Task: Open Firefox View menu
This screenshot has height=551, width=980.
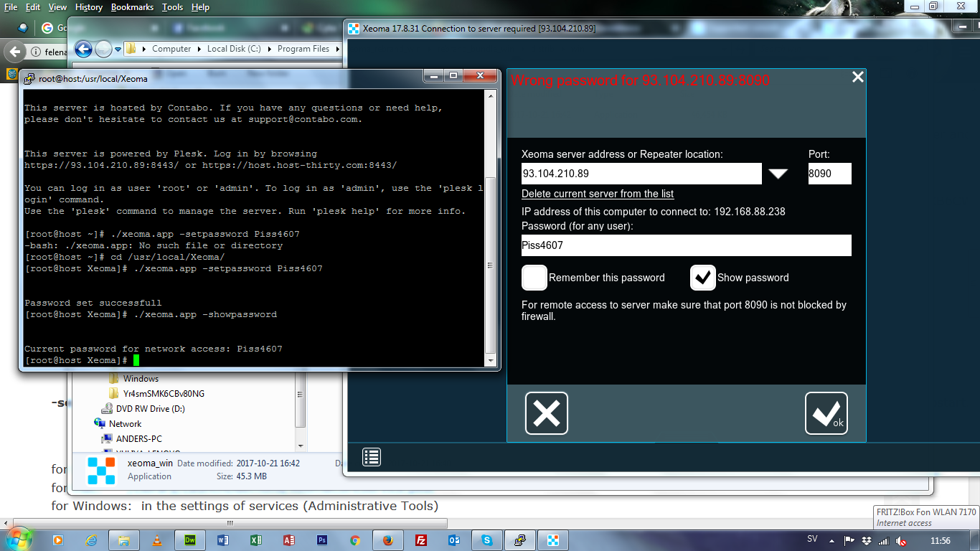Action: point(57,7)
